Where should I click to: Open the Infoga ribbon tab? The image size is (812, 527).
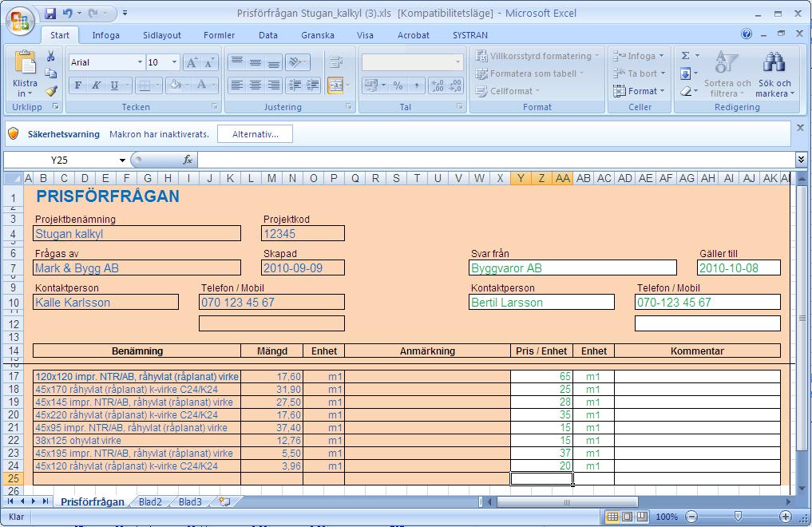(105, 35)
